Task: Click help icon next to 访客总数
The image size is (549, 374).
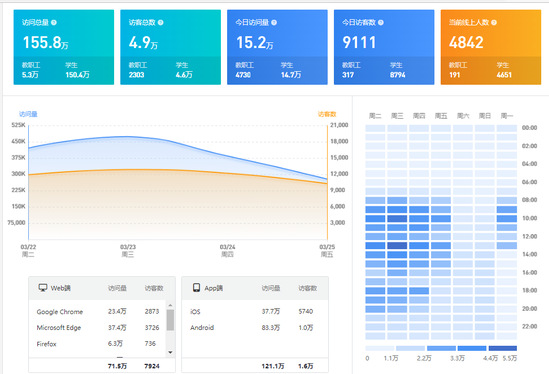Action: 160,22
